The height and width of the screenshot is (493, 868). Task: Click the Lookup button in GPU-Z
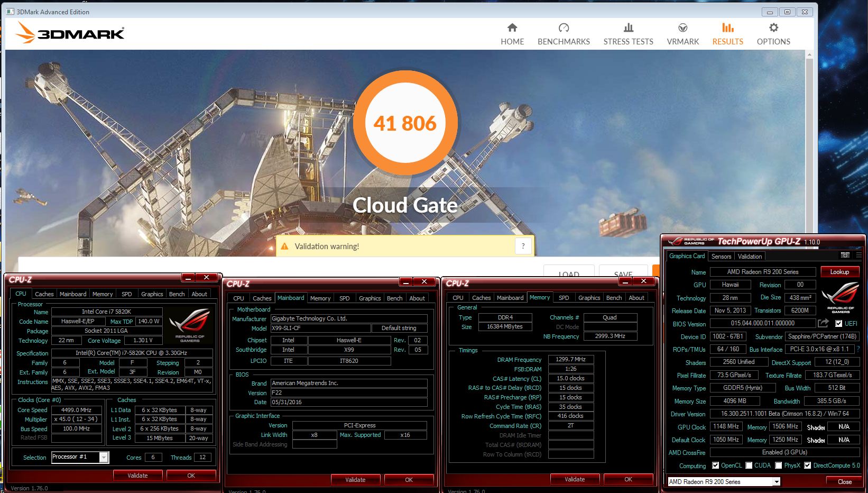click(x=839, y=272)
